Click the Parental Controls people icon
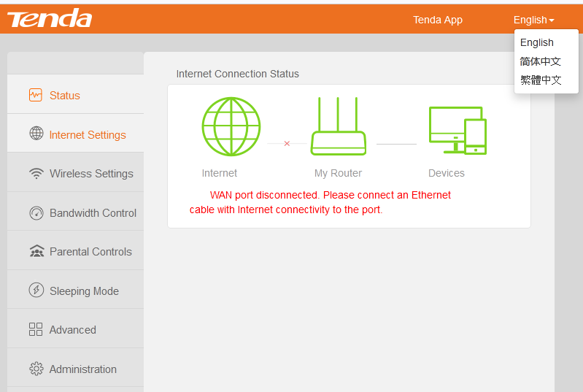Viewport: 583px width, 392px height. pos(36,252)
